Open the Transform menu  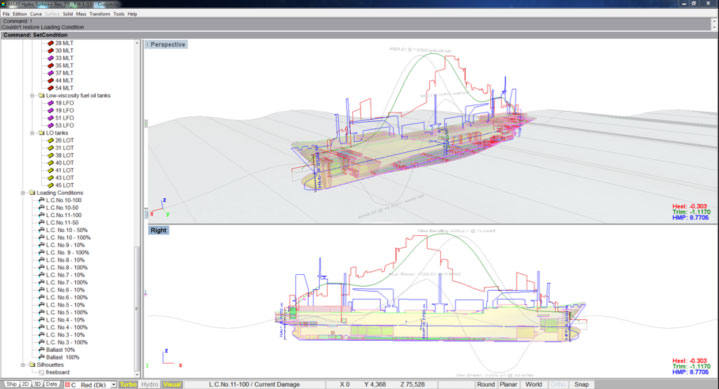100,14
